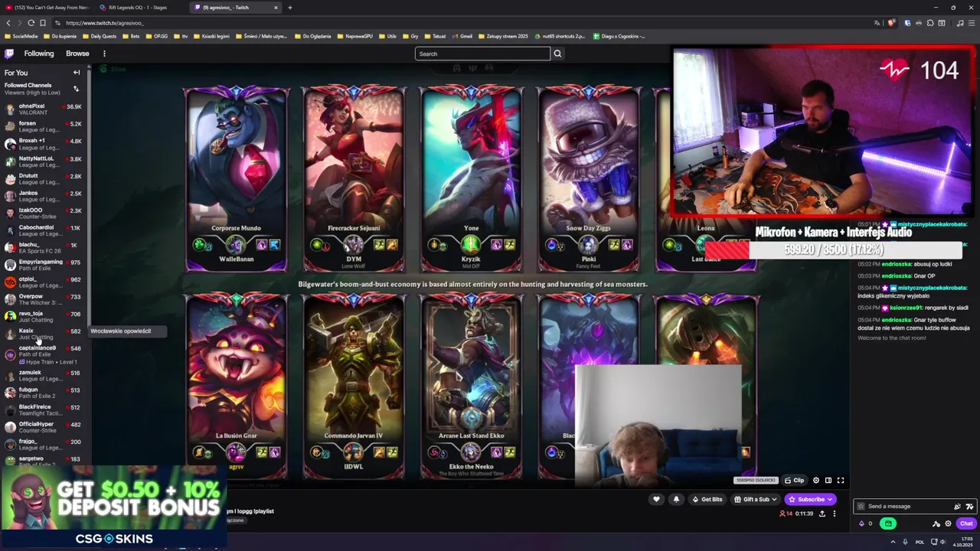Open Empyriangaming channel in sidebar
This screenshot has width=980, height=551.
(x=43, y=266)
